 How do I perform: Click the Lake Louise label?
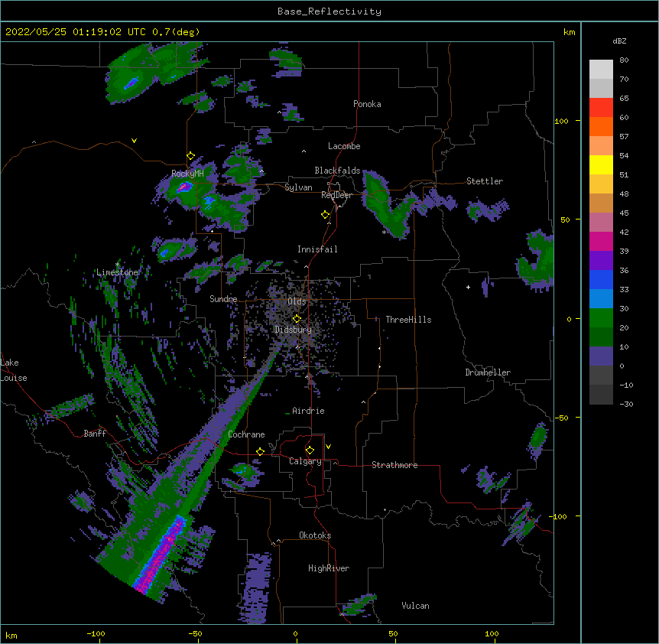[13, 370]
